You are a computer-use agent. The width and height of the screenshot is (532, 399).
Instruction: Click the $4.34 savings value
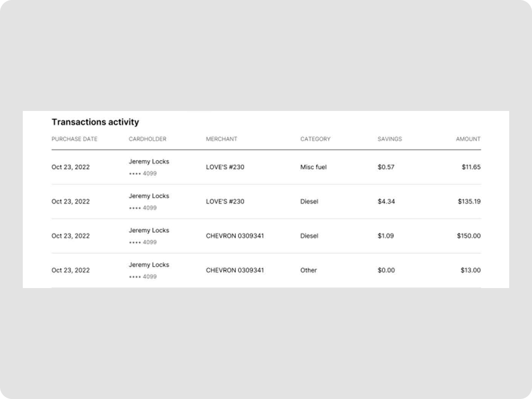[x=386, y=201]
